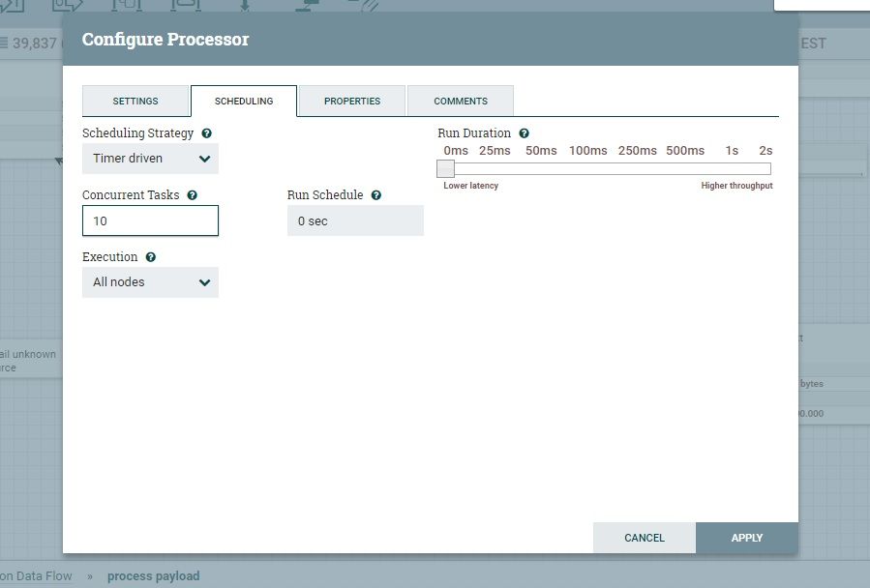The width and height of the screenshot is (870, 588).
Task: Click the Run Duration help icon
Action: pyautogui.click(x=524, y=132)
